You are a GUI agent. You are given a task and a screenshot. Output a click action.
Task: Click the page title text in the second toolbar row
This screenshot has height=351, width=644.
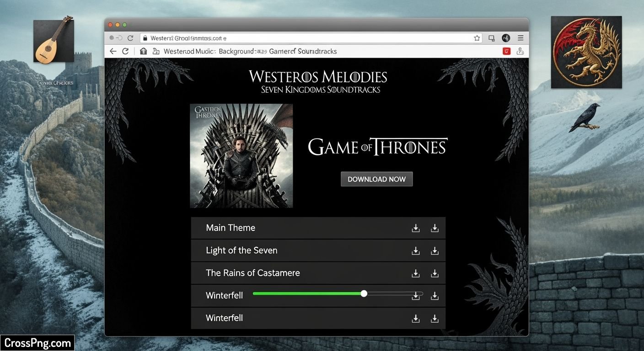point(250,51)
